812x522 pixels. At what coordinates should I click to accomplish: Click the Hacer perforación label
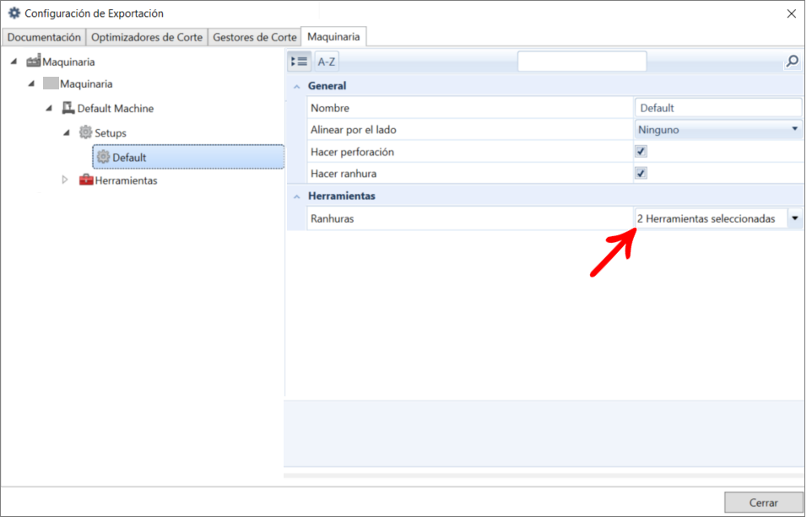(x=352, y=152)
